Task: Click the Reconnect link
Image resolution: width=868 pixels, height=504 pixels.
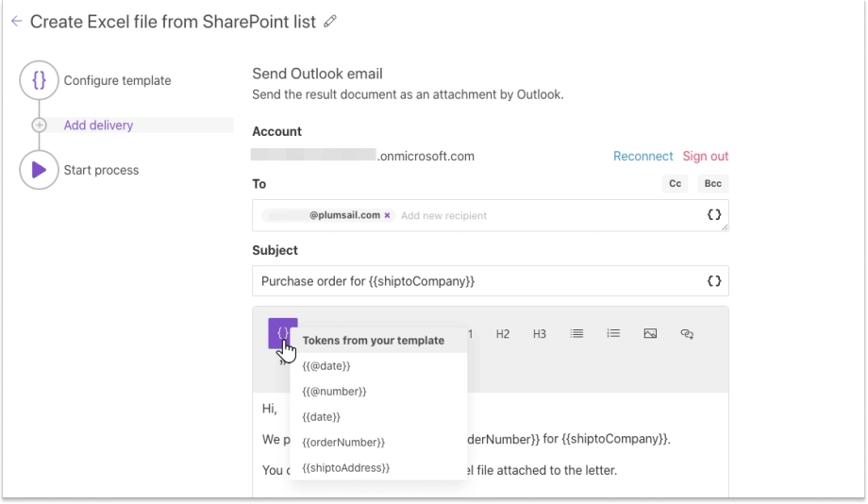Action: point(643,156)
